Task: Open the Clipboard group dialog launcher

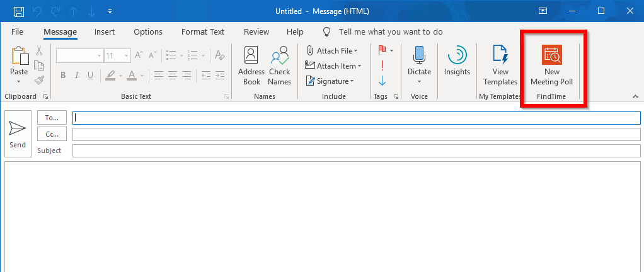Action: (x=45, y=97)
